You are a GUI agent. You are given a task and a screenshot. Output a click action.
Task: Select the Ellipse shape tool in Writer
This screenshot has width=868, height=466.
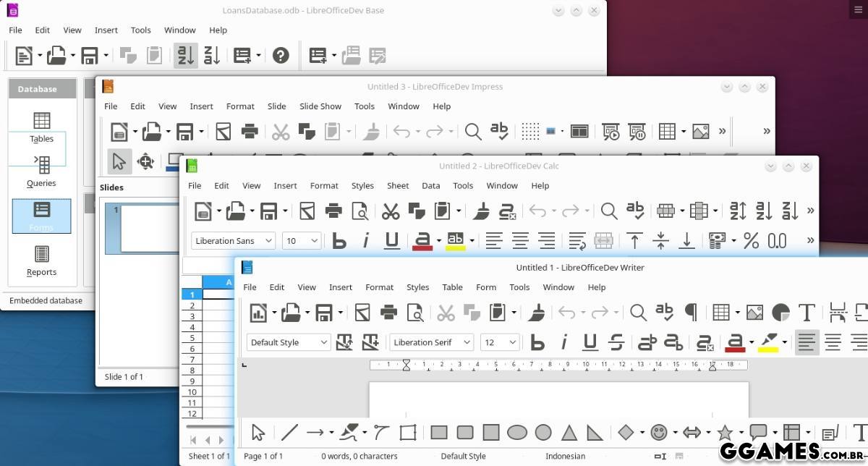click(x=516, y=433)
